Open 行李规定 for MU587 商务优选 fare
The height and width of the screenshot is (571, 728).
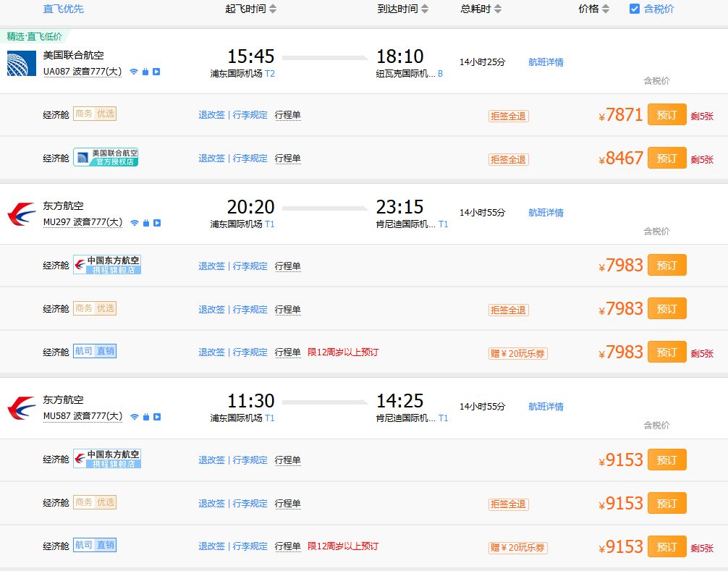point(250,503)
